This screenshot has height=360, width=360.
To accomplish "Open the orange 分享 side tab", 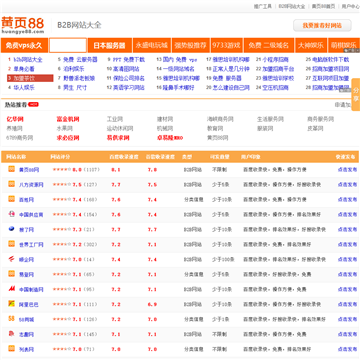I will 356,95.
